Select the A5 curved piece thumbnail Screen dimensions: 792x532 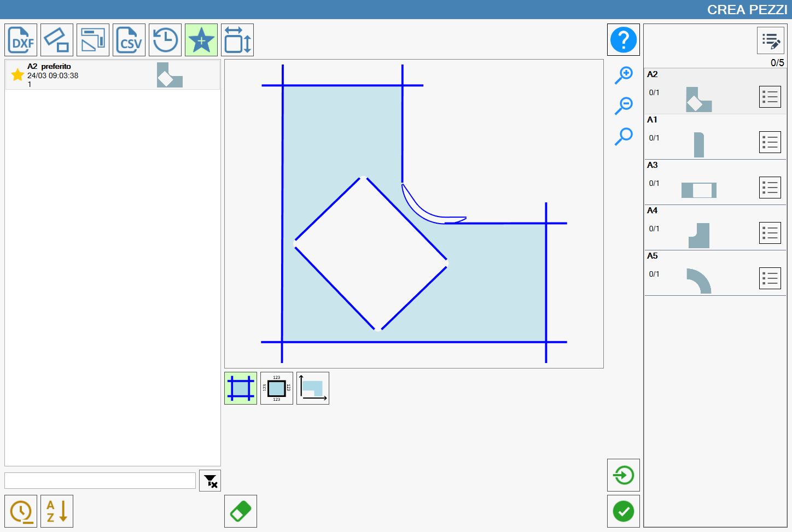(699, 281)
